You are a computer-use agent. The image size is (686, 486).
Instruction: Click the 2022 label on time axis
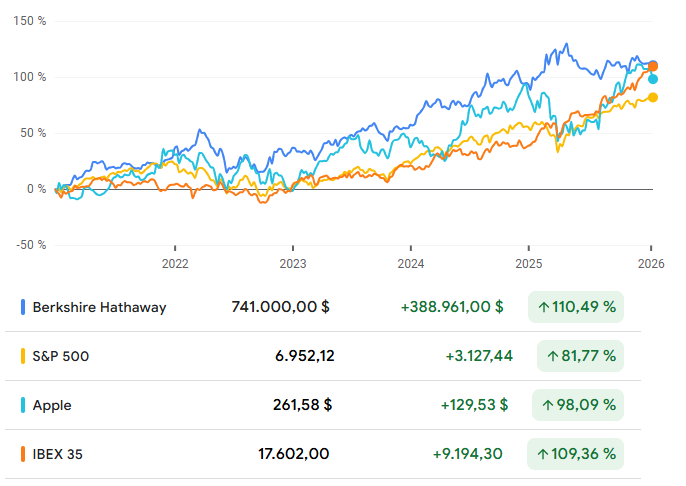point(175,264)
